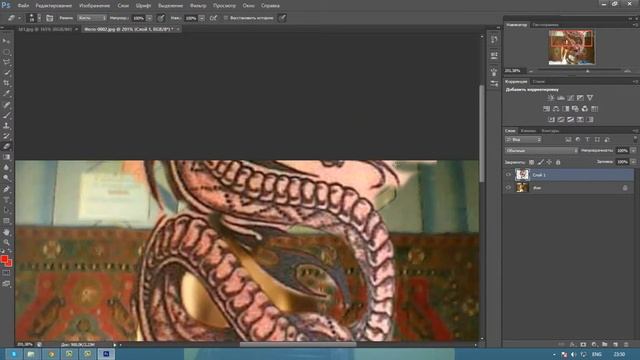The height and width of the screenshot is (360, 640).
Task: Select the Слой 1 layer thumbnail
Action: tap(522, 175)
